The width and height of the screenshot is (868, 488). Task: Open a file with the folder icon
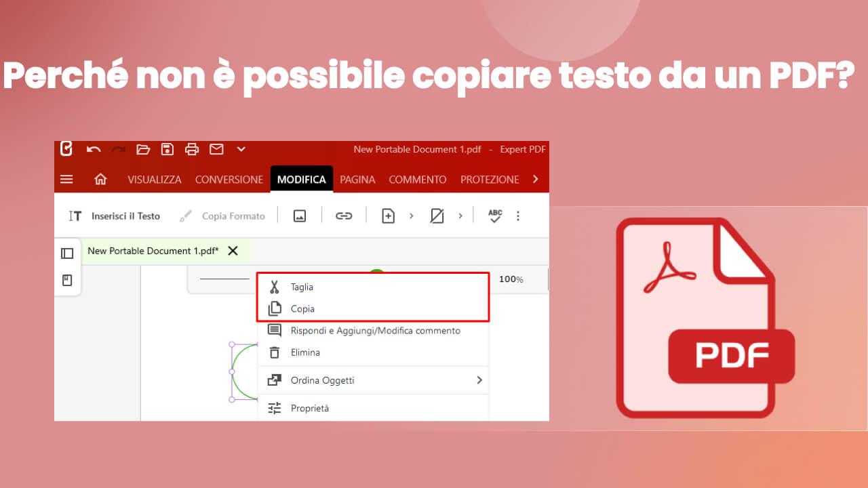[143, 149]
